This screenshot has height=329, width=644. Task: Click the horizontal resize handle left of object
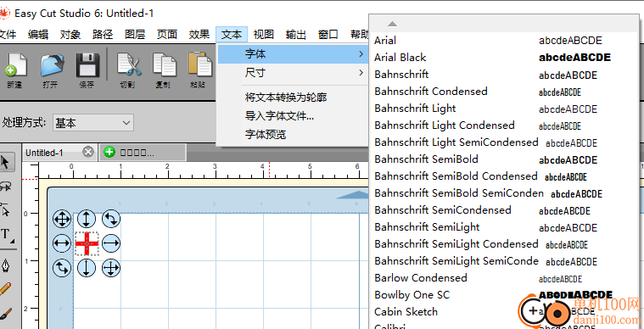tap(62, 243)
